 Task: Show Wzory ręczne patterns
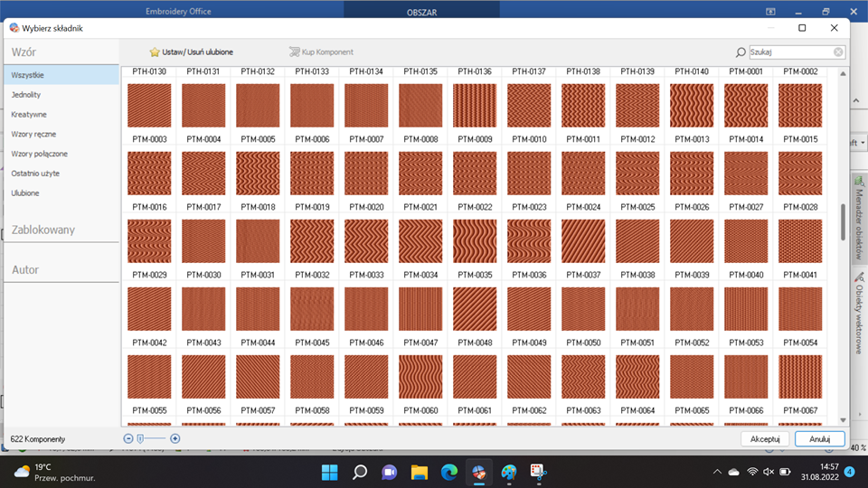pyautogui.click(x=33, y=134)
